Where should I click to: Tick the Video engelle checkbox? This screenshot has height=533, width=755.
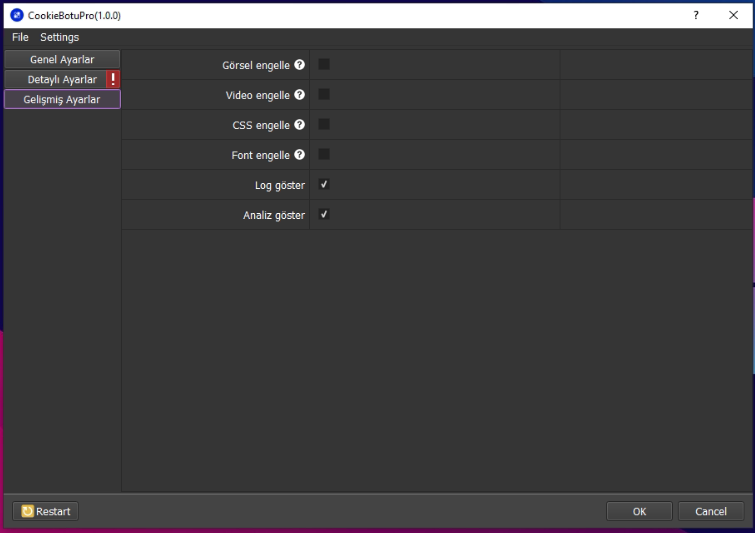point(324,94)
